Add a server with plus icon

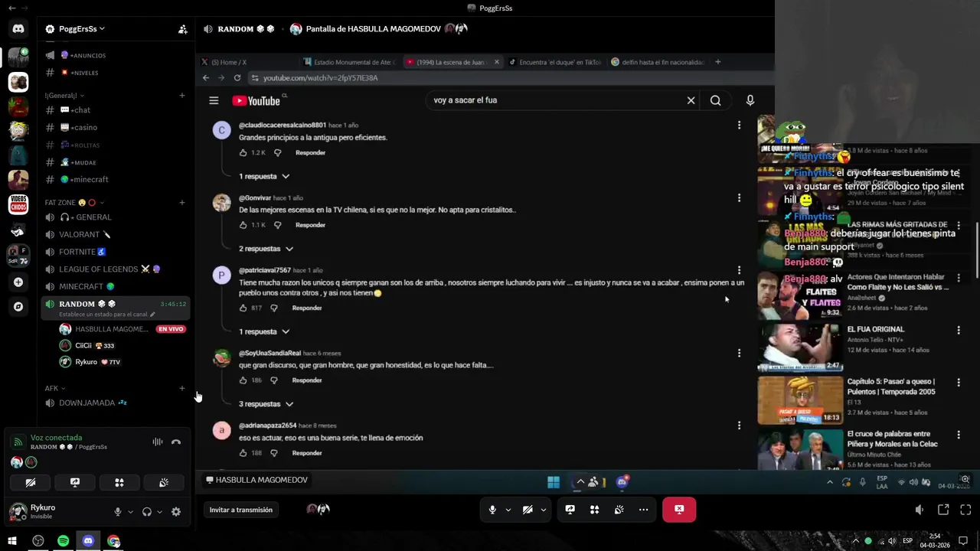(18, 282)
